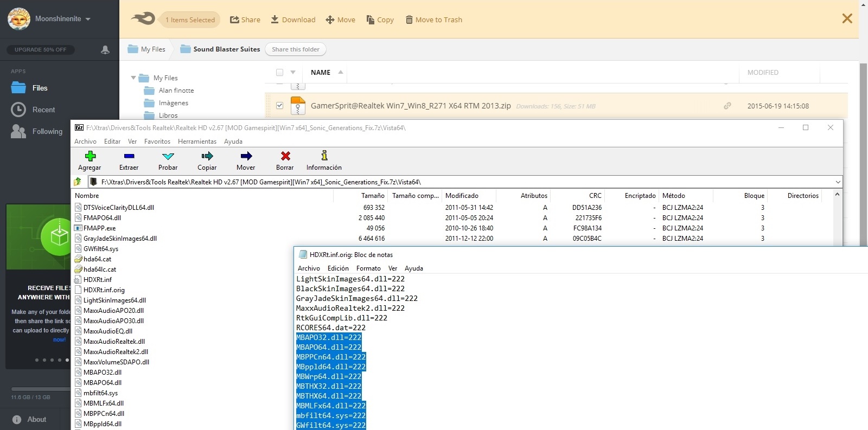The height and width of the screenshot is (430, 868).
Task: Expand the 7-Zip address path dropdown
Action: click(838, 182)
